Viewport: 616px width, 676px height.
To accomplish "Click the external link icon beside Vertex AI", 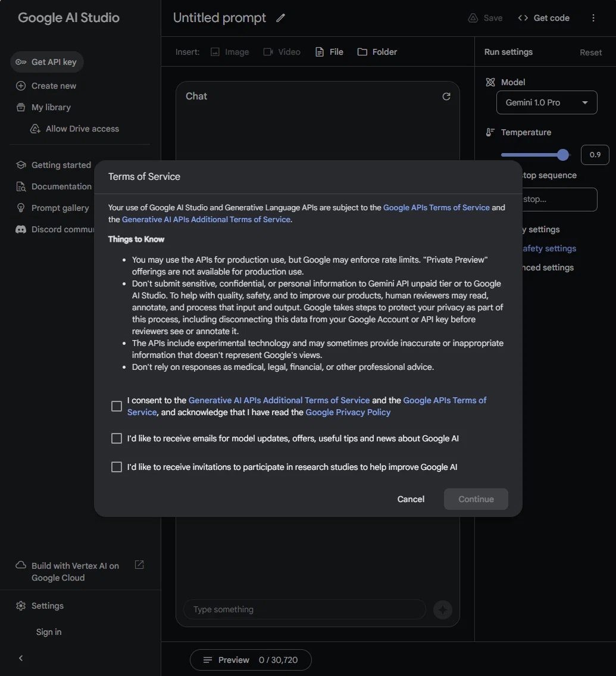I will point(139,565).
